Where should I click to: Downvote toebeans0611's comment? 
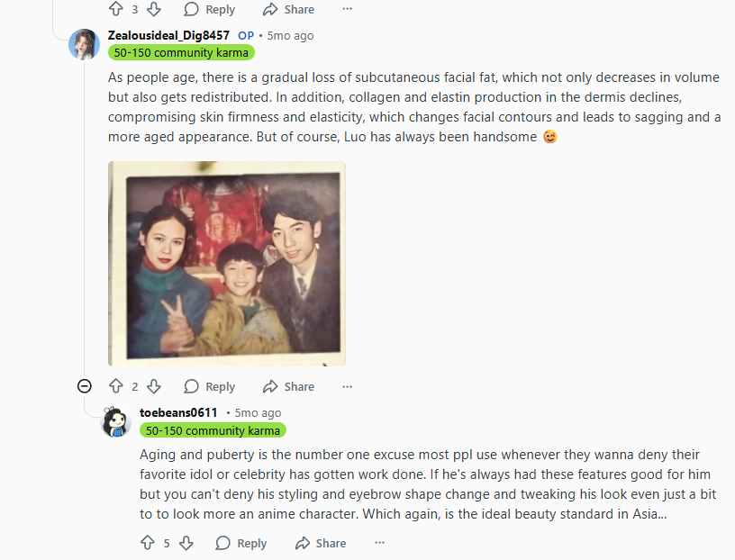(x=186, y=543)
